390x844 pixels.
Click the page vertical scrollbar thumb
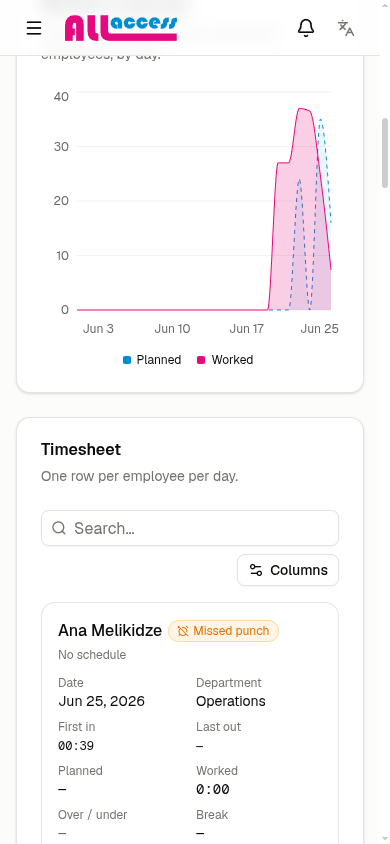tap(385, 153)
